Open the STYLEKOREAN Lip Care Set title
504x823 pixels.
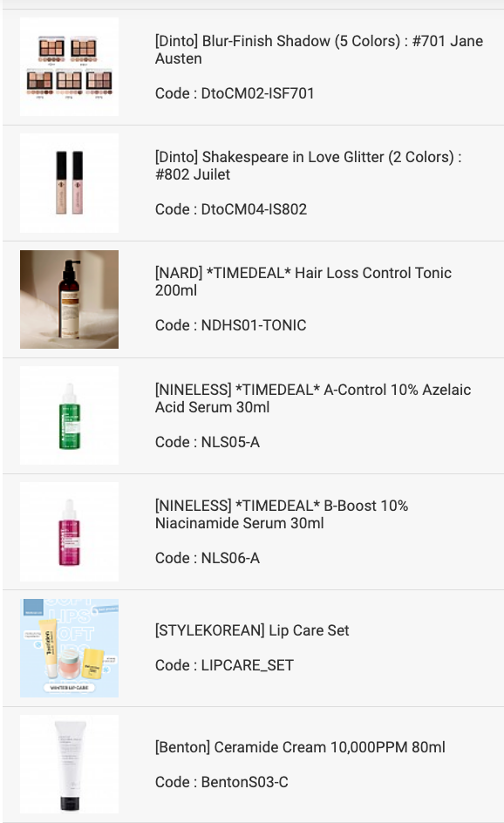tap(252, 629)
